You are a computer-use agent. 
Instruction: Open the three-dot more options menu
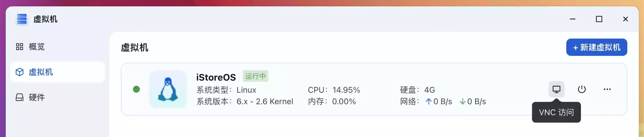[x=607, y=89]
